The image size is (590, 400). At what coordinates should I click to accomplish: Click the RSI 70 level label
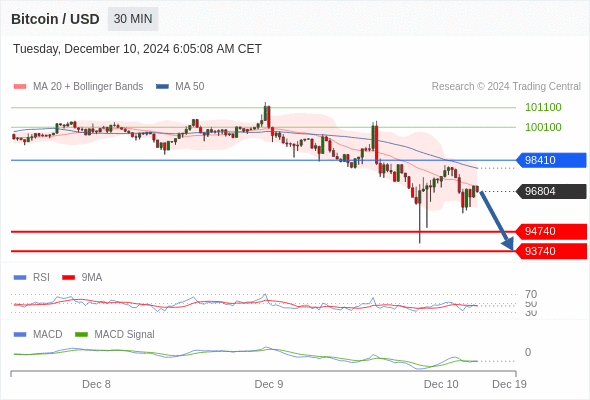coord(531,294)
